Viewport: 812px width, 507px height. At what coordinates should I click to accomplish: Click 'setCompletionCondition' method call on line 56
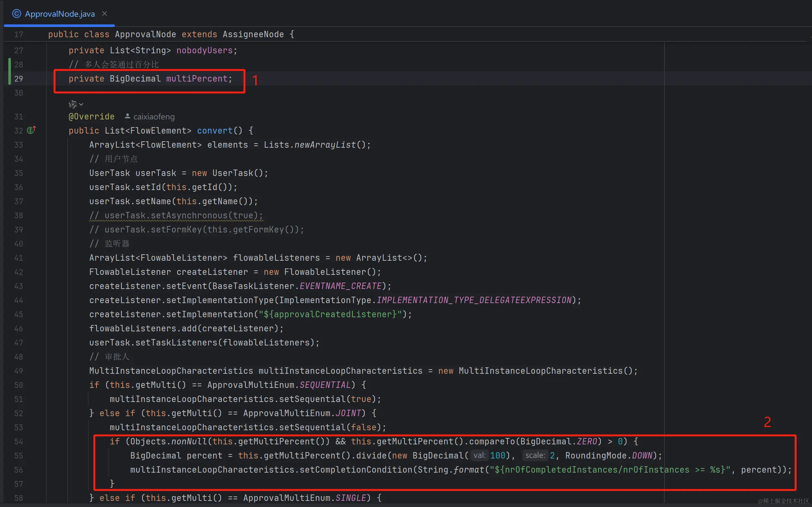[356, 470]
